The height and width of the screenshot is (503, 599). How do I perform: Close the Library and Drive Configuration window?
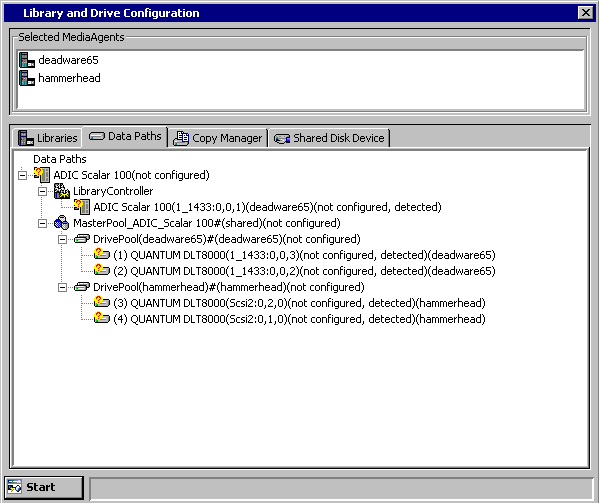click(586, 13)
